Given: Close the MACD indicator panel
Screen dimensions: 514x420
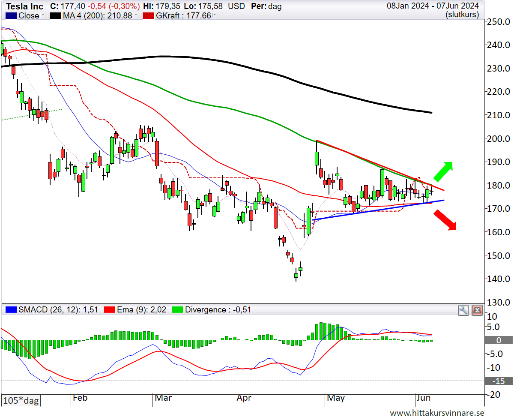Looking at the screenshot, I should point(477,310).
